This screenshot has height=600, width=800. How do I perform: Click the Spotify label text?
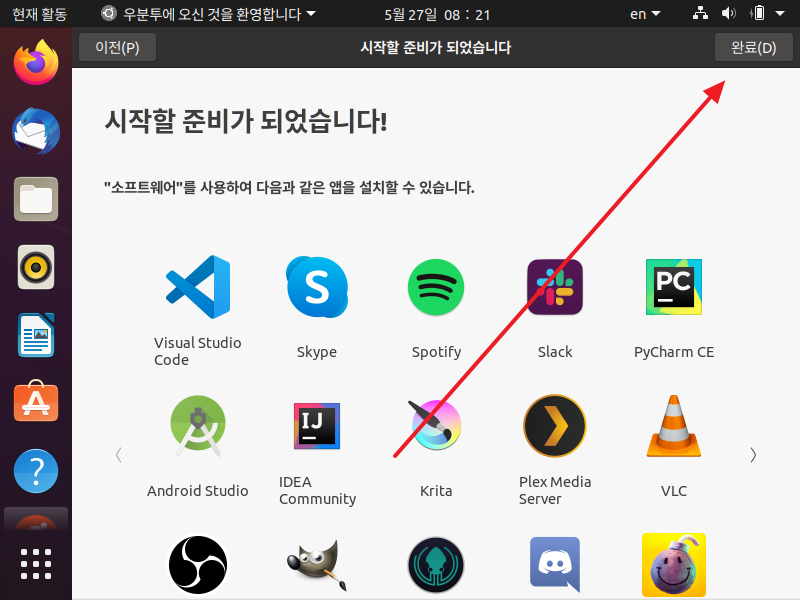tap(436, 352)
